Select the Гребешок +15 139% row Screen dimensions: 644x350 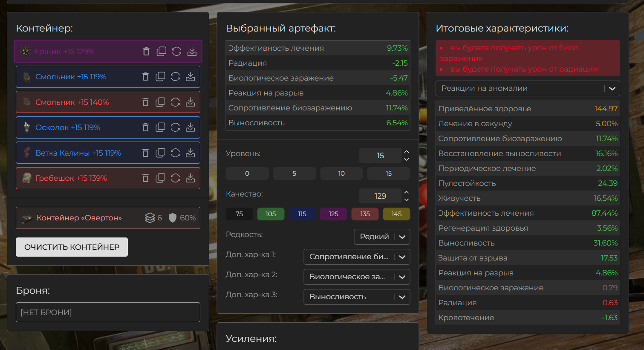pos(108,178)
